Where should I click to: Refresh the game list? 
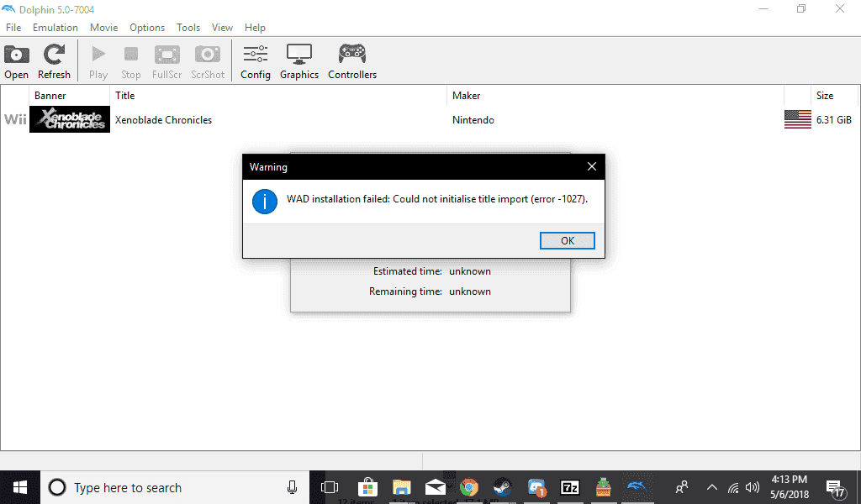click(54, 61)
